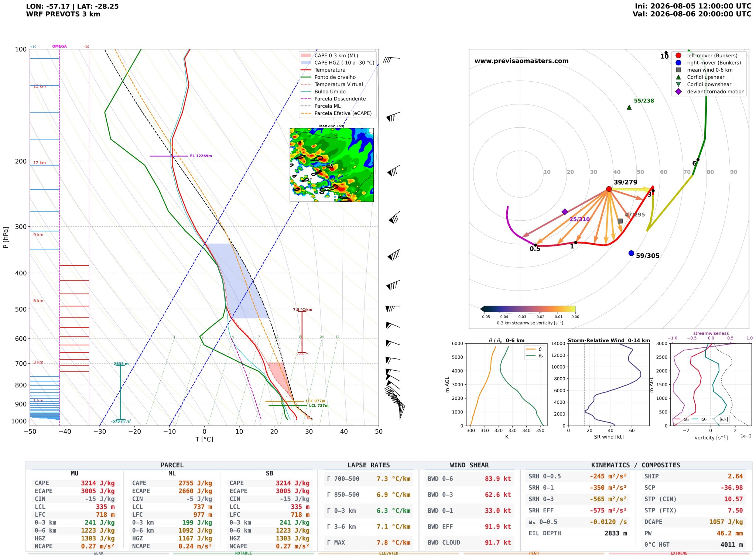
Task: Click the Corfidi upshear triangle in the legend
Action: click(678, 77)
